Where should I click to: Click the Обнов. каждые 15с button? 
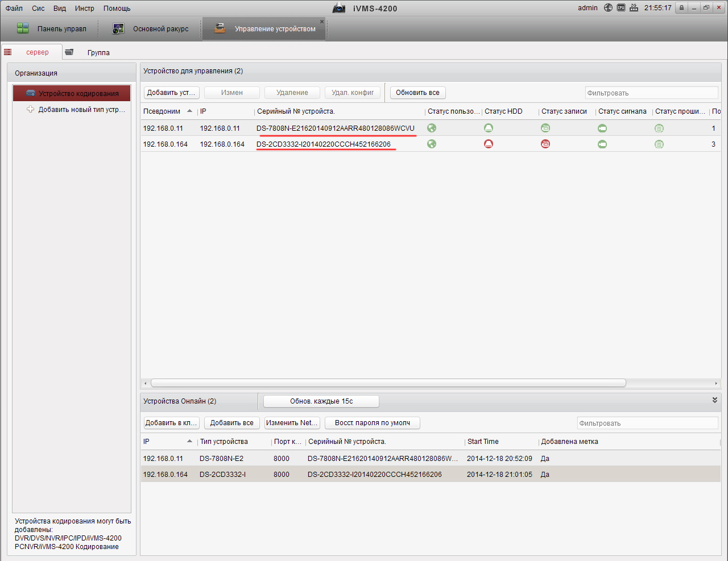(321, 401)
